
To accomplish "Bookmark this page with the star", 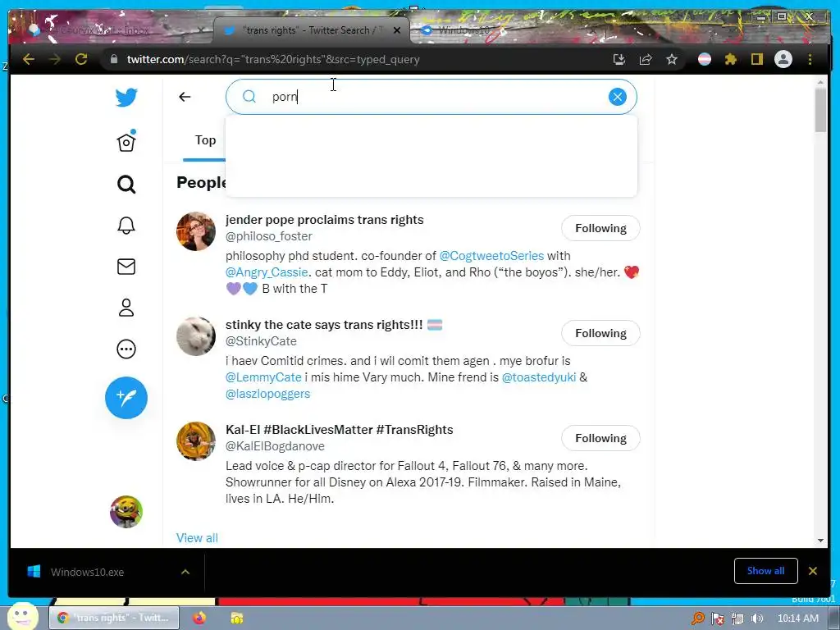I will (x=672, y=59).
